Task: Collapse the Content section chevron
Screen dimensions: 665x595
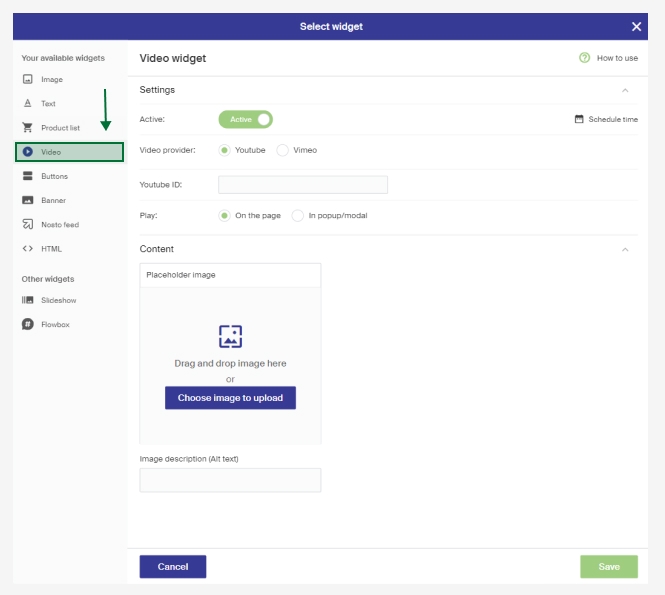Action: click(x=625, y=249)
